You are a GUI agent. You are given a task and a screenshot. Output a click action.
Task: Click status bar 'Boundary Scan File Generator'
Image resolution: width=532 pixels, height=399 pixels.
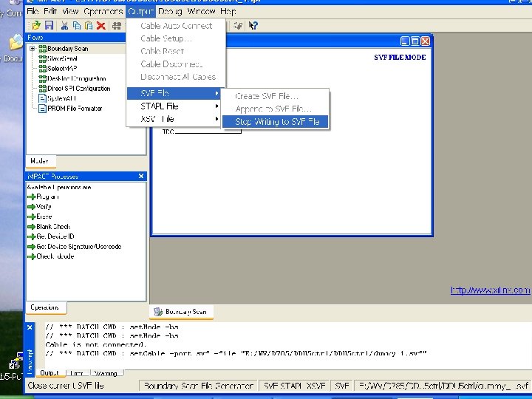click(x=199, y=386)
